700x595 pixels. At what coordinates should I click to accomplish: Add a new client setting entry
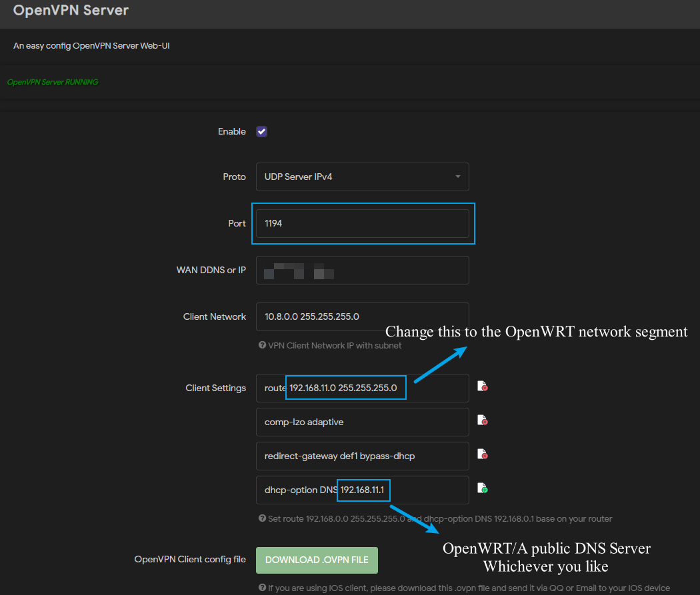coord(482,488)
